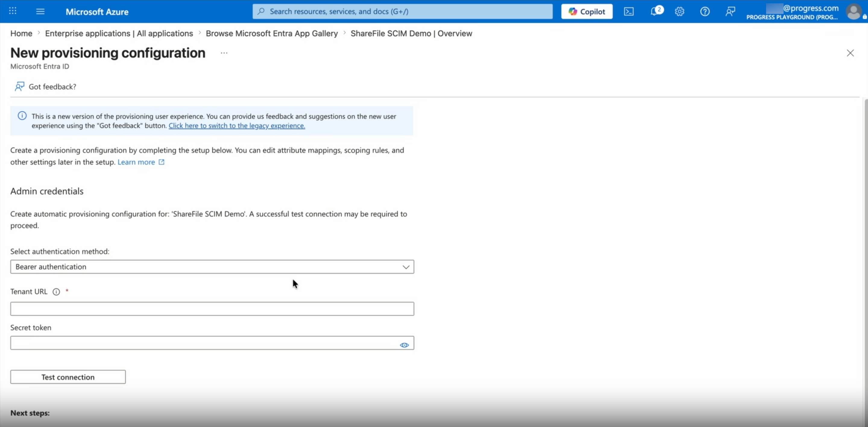Click the Microsoft Azure home title
This screenshot has height=427, width=868.
(x=97, y=12)
